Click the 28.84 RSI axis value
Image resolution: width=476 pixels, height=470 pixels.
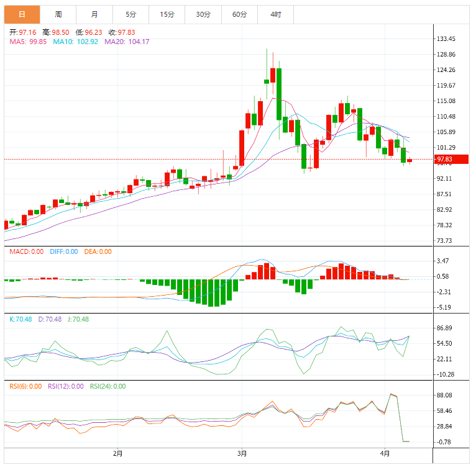[444, 427]
